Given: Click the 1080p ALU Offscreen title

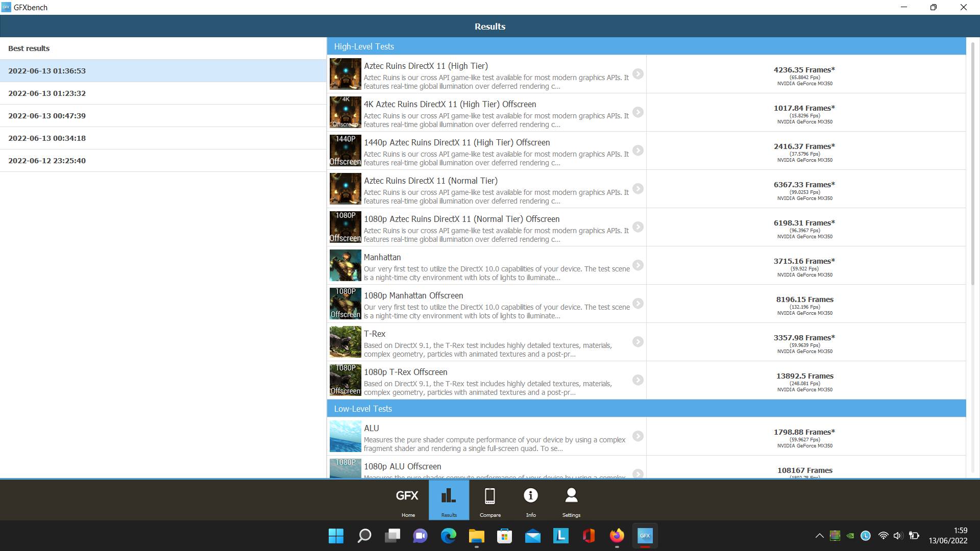Looking at the screenshot, I should 402,467.
